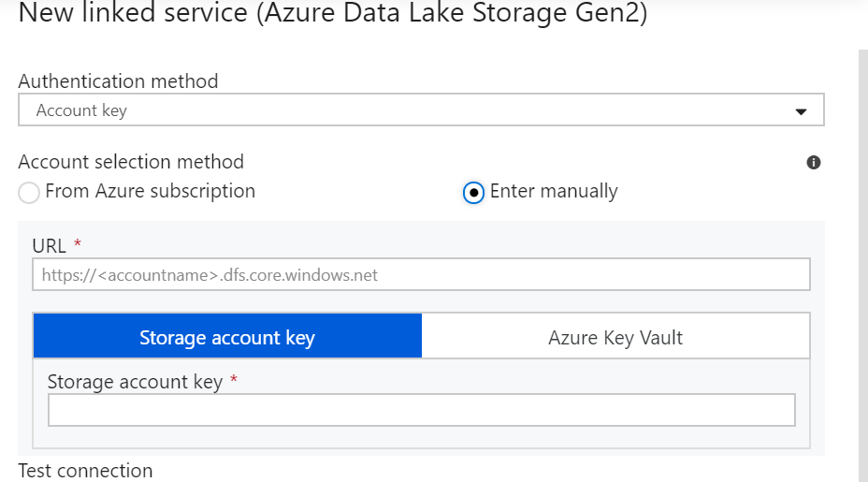Select the Enter manually radio button
Image resolution: width=868 pixels, height=482 pixels.
(x=473, y=193)
